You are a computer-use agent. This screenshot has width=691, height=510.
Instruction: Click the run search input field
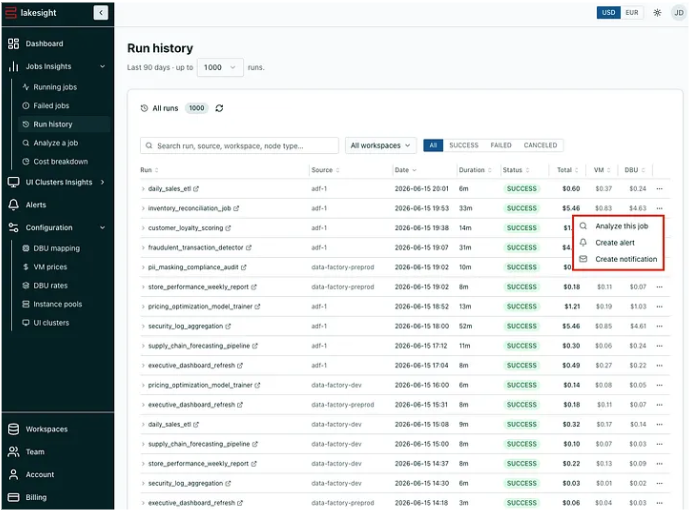tap(239, 146)
